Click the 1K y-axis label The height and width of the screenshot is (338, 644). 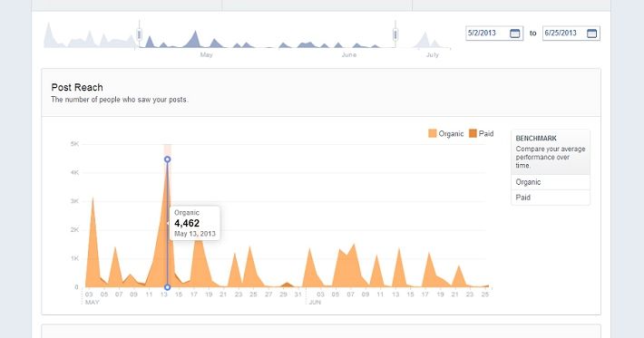tap(74, 258)
